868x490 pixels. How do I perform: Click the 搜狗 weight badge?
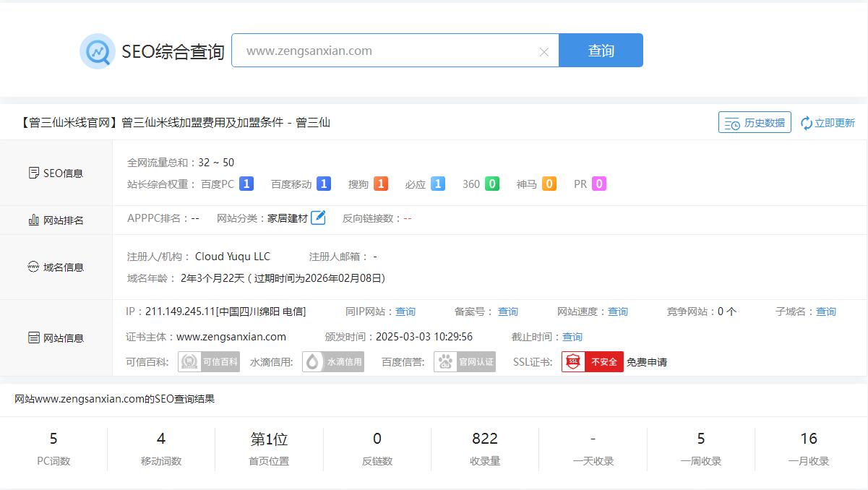coord(381,184)
